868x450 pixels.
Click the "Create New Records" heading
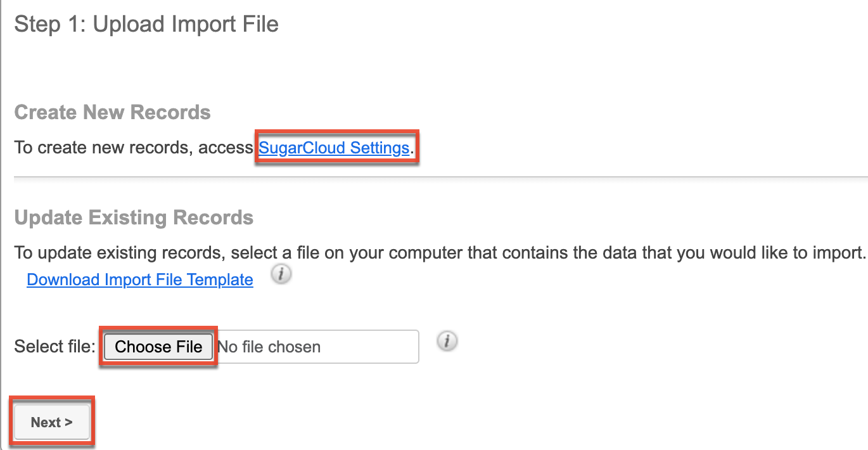pyautogui.click(x=112, y=112)
